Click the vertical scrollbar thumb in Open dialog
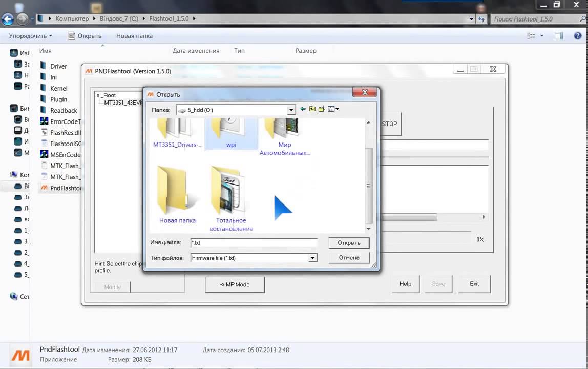 (x=368, y=186)
